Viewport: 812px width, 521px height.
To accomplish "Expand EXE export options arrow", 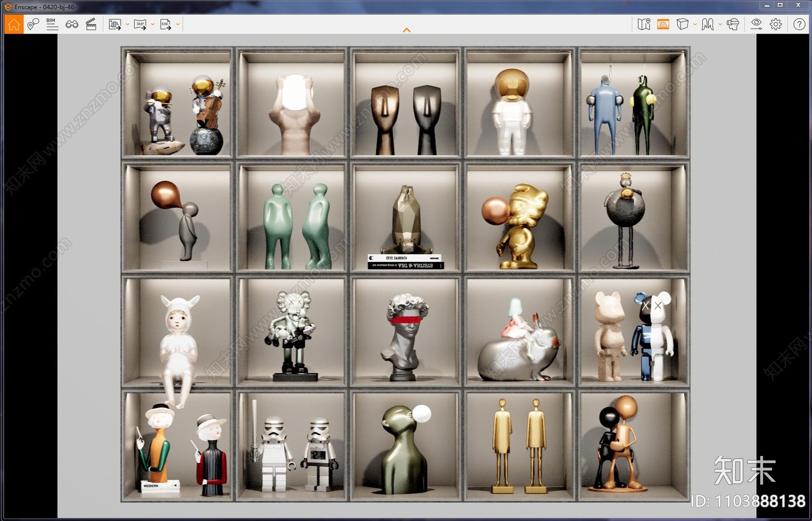I will coord(178,24).
